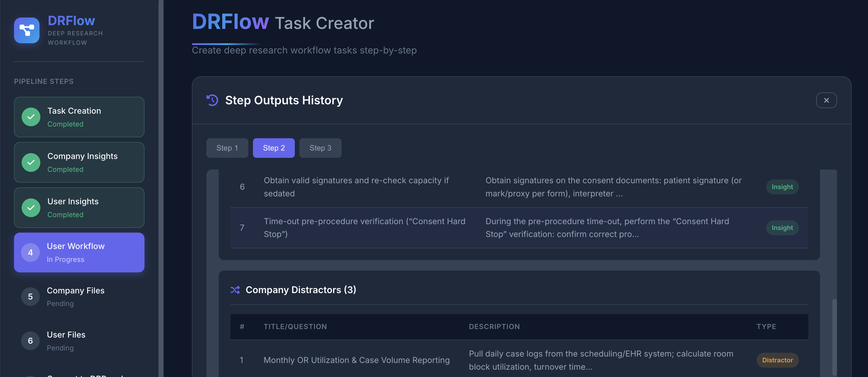Click the # column header in distractors table

pos(242,326)
